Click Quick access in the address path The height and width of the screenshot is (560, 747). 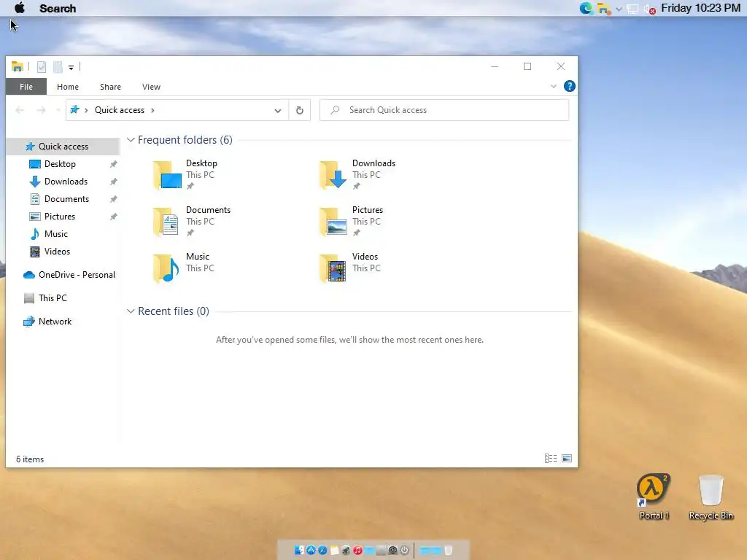point(119,110)
